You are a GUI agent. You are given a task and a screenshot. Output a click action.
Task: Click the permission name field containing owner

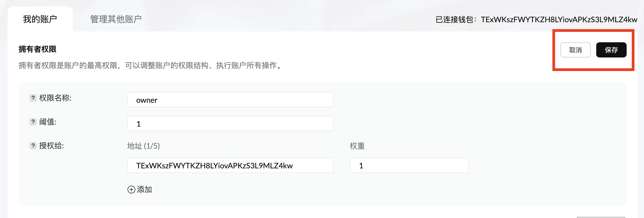coord(230,100)
